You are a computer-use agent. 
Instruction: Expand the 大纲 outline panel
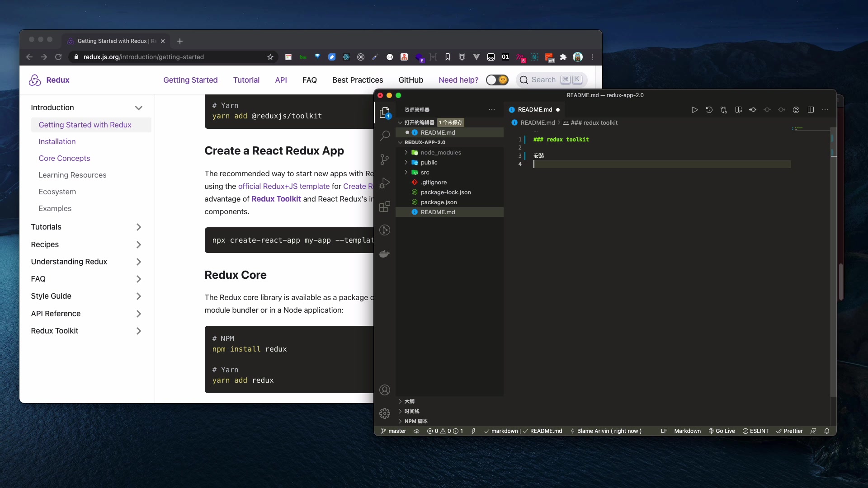(x=449, y=401)
